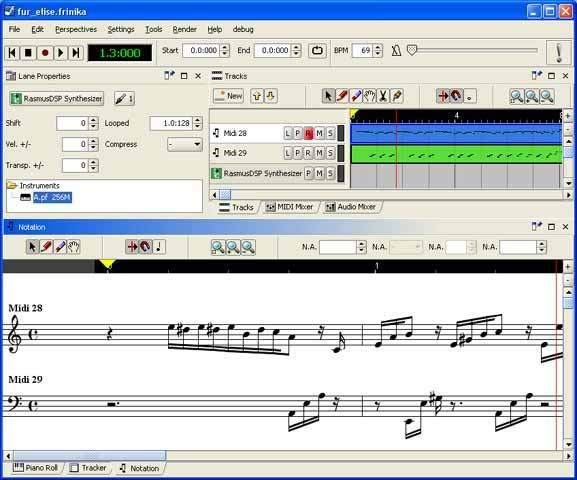This screenshot has height=480, width=577.
Task: Select the arrow tool in Tracks toolbar
Action: pos(328,96)
